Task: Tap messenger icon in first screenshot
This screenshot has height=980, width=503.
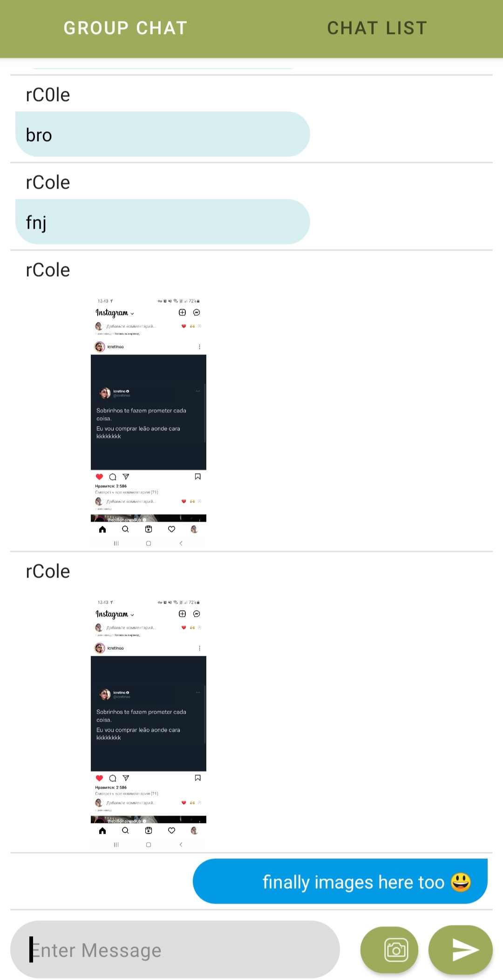Action: (x=197, y=313)
